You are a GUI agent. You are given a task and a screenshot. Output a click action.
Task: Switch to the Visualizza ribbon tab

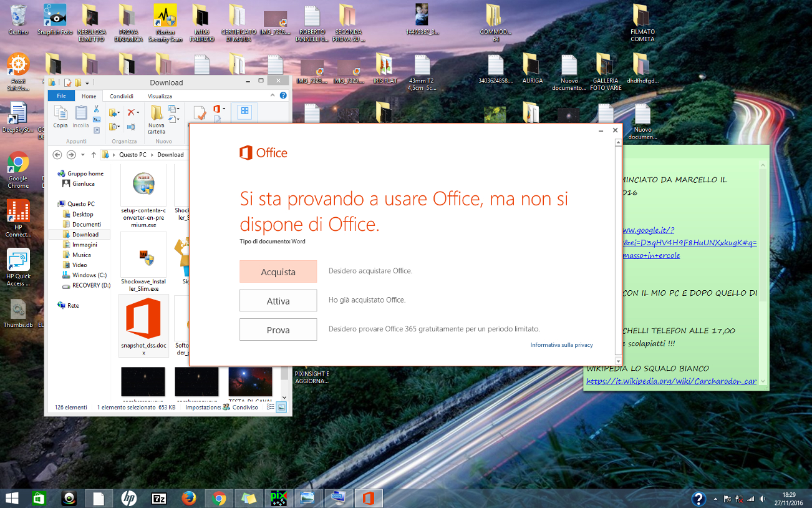(x=160, y=96)
